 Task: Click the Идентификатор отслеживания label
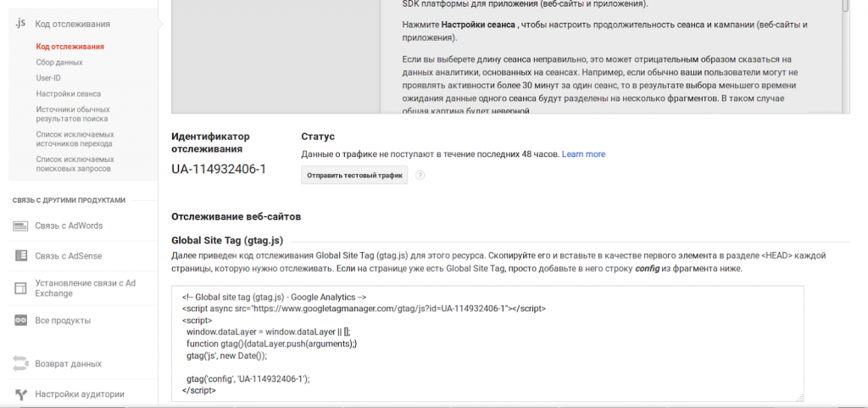(211, 143)
